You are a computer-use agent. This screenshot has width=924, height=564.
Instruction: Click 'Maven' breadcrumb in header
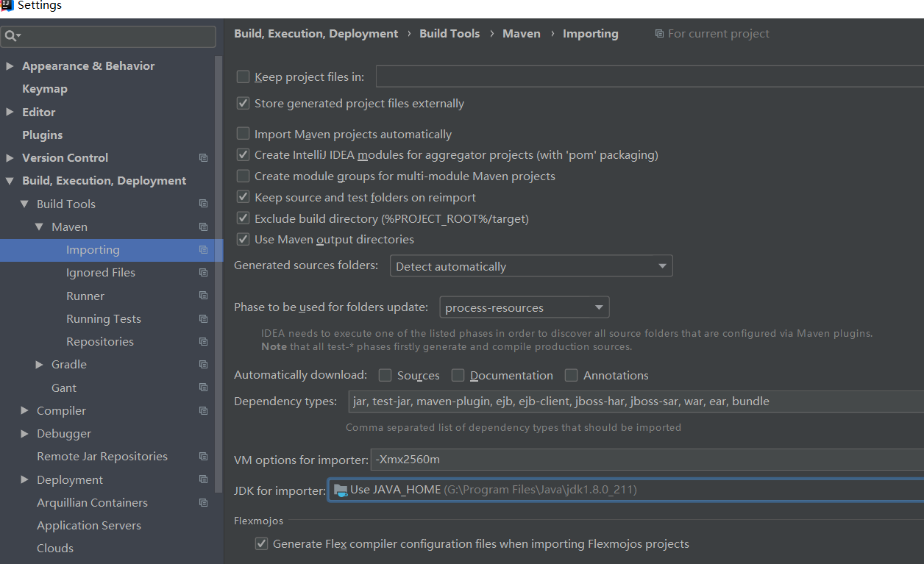(x=522, y=34)
